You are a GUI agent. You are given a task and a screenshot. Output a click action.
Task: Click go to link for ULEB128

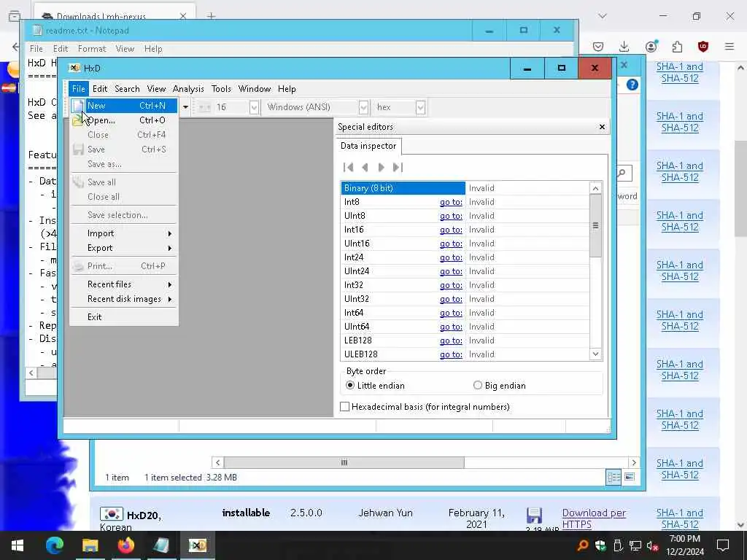point(451,354)
